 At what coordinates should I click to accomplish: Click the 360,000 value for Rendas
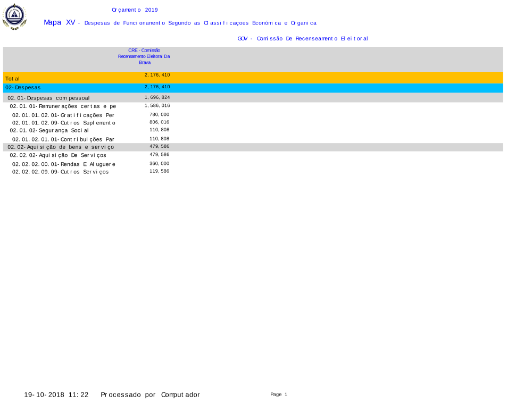[x=159, y=164]
